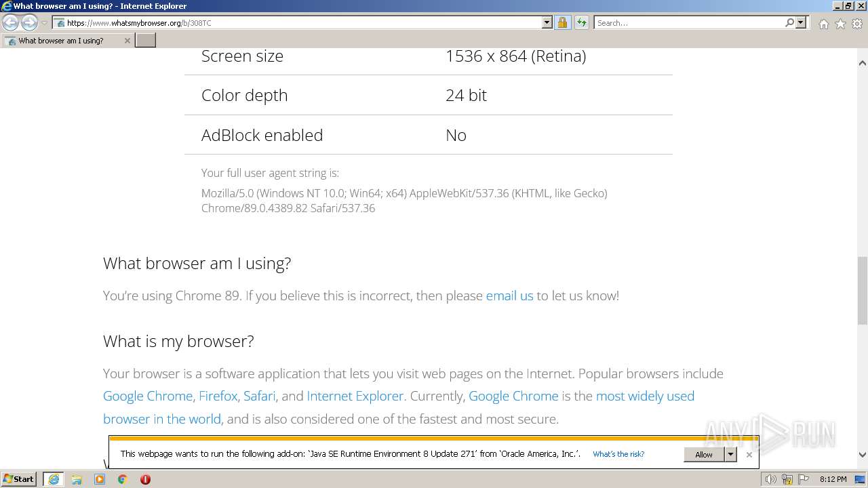Image resolution: width=868 pixels, height=488 pixels.
Task: Click the '24 bit' color depth value
Action: (x=466, y=95)
